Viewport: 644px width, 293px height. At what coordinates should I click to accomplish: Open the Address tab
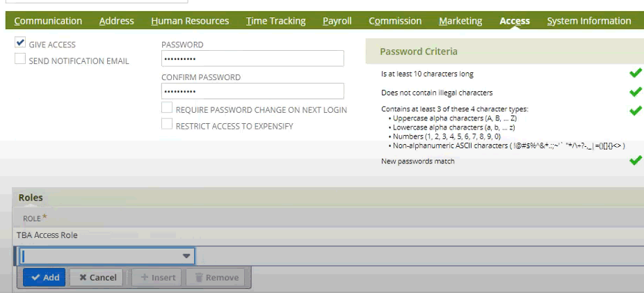[x=117, y=21]
